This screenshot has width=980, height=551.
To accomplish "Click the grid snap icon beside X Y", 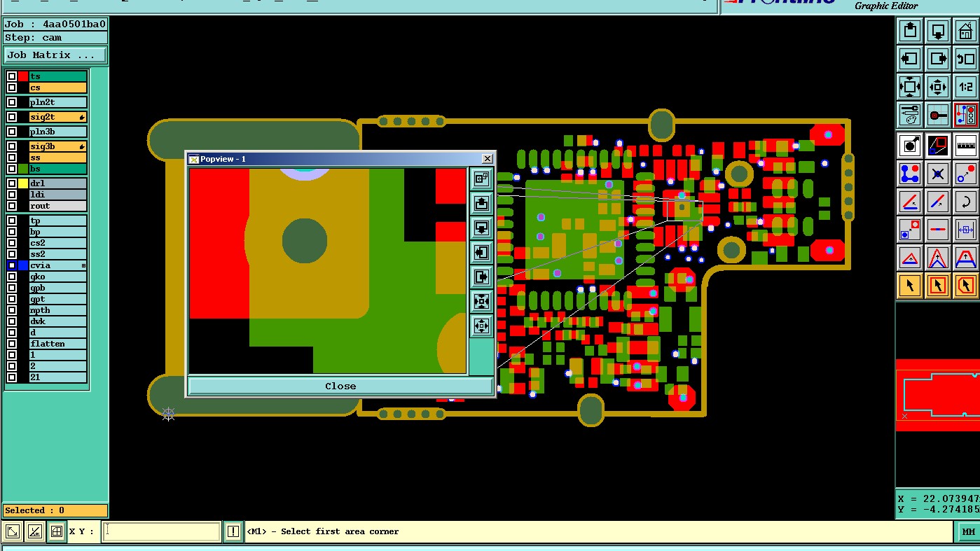I will coord(57,532).
